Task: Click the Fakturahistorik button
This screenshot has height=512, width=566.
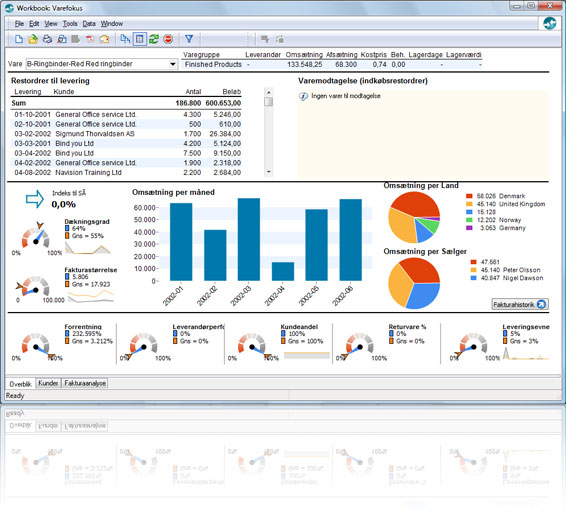Action: pyautogui.click(x=520, y=304)
